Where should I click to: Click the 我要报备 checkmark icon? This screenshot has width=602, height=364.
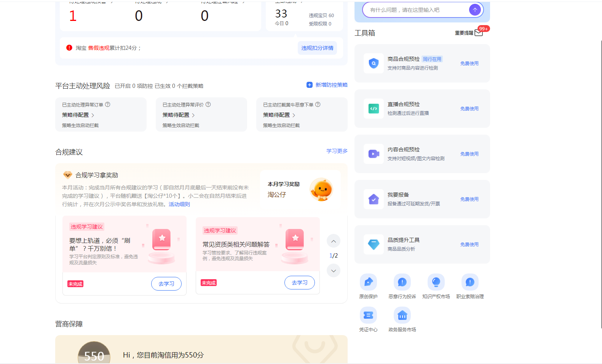point(374,199)
